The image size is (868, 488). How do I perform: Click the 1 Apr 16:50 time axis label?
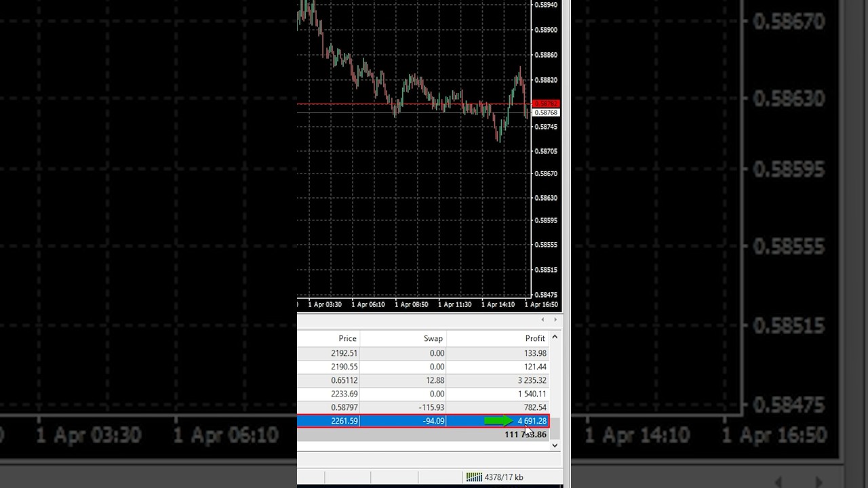coord(541,304)
